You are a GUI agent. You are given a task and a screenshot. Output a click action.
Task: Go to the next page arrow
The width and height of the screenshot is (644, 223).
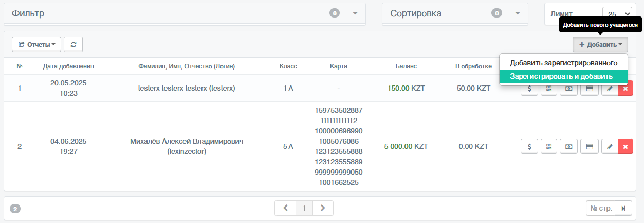coord(323,208)
